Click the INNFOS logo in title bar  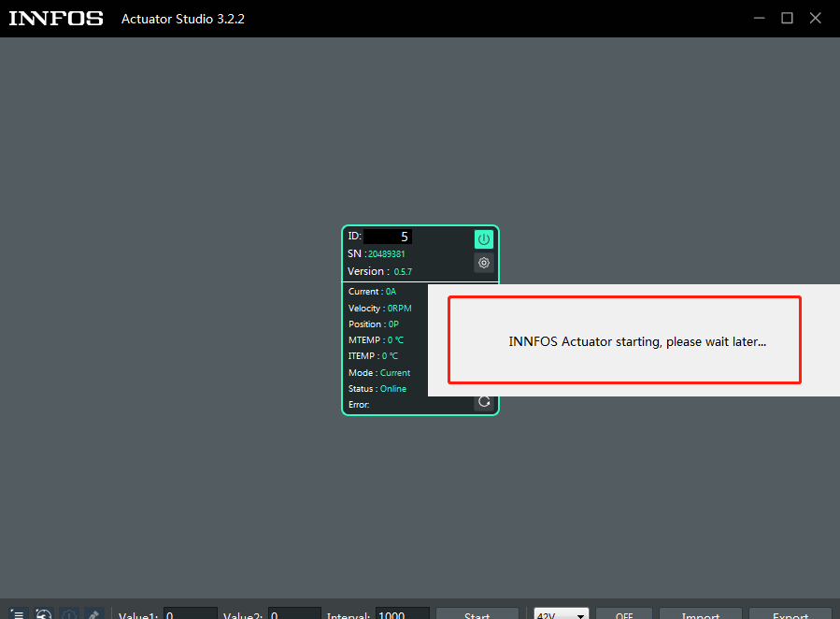click(x=56, y=19)
